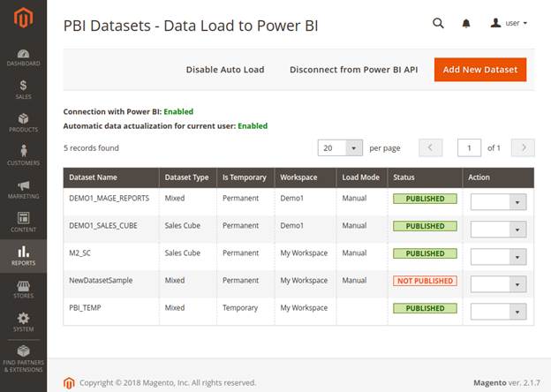
Task: Go to the previous page arrow
Action: [x=431, y=147]
